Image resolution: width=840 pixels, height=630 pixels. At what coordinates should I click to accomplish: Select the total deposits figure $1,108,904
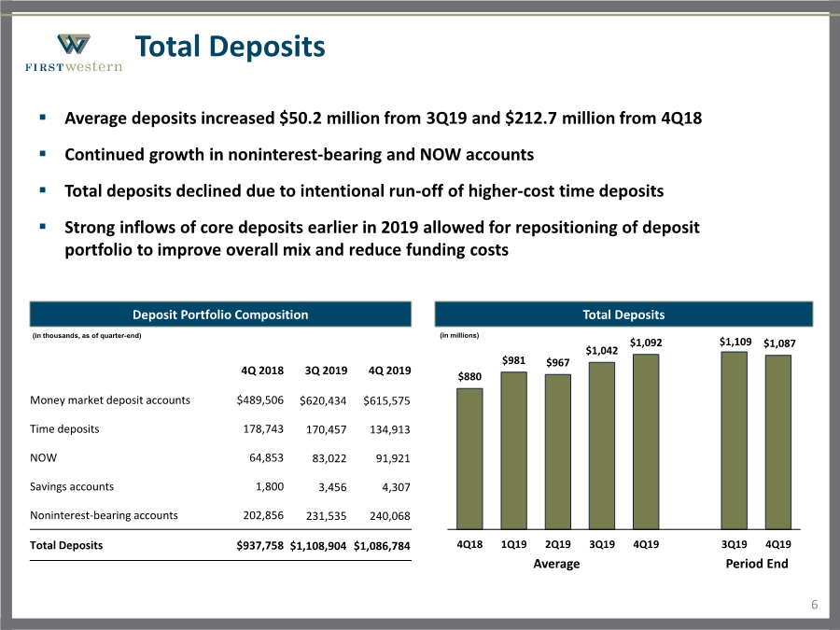pos(318,546)
